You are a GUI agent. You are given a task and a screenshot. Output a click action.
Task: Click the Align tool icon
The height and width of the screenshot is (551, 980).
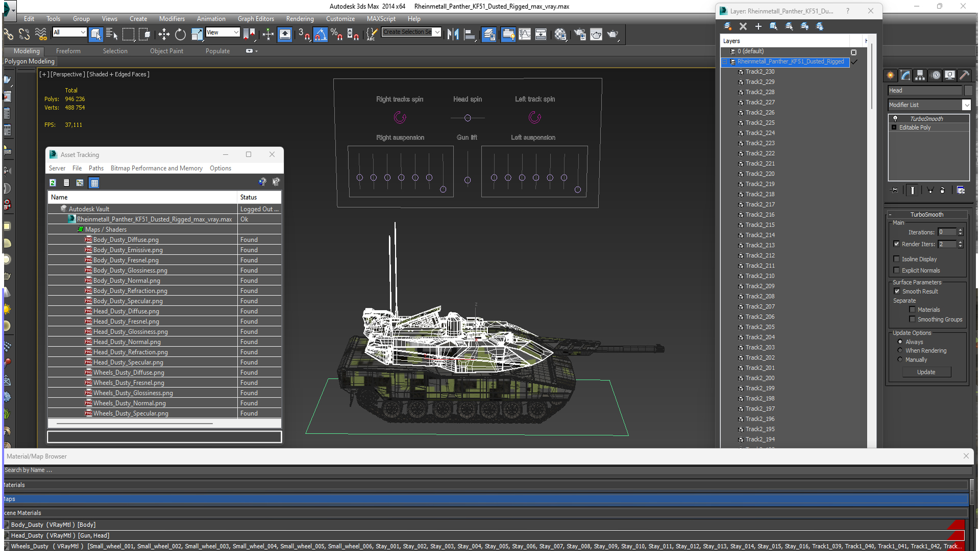point(470,34)
